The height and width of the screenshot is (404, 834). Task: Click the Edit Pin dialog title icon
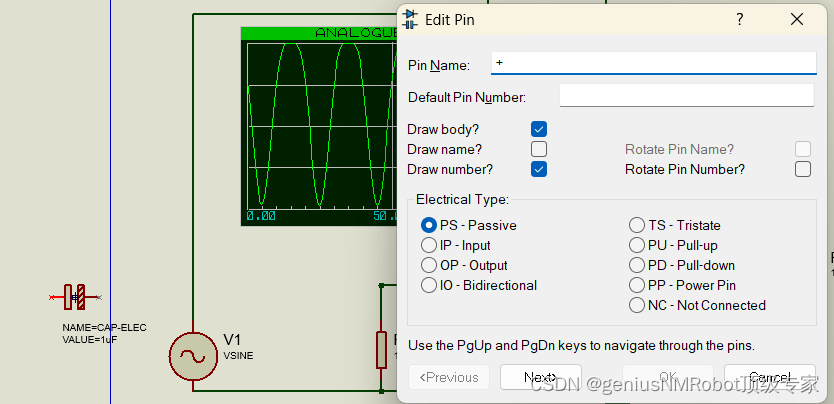410,19
